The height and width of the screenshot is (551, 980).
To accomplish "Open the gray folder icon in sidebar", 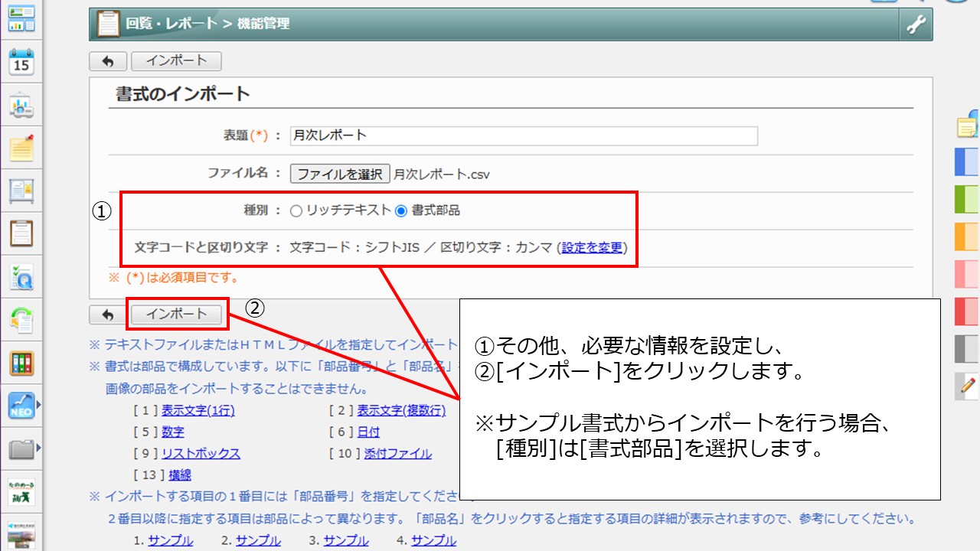I will 21,448.
